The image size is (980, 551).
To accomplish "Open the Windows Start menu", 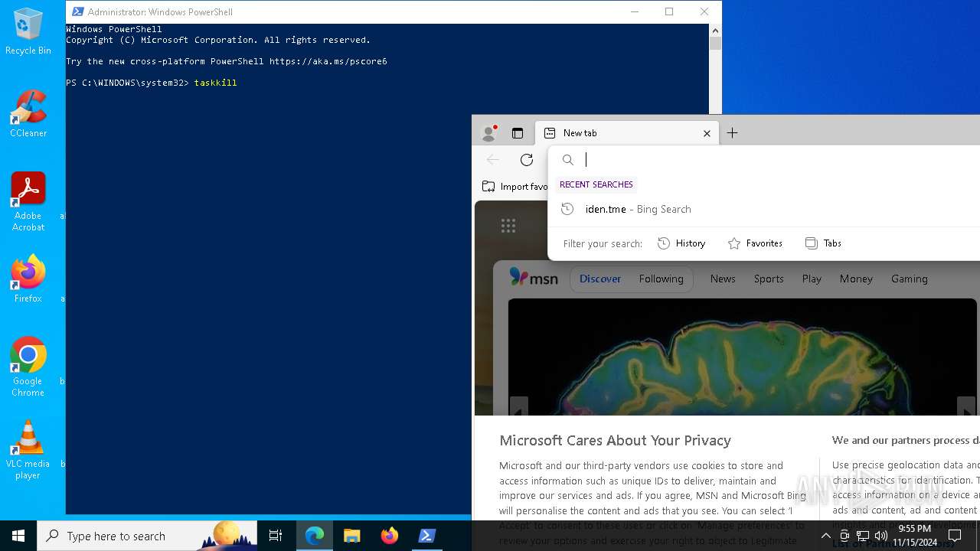I will pyautogui.click(x=18, y=536).
